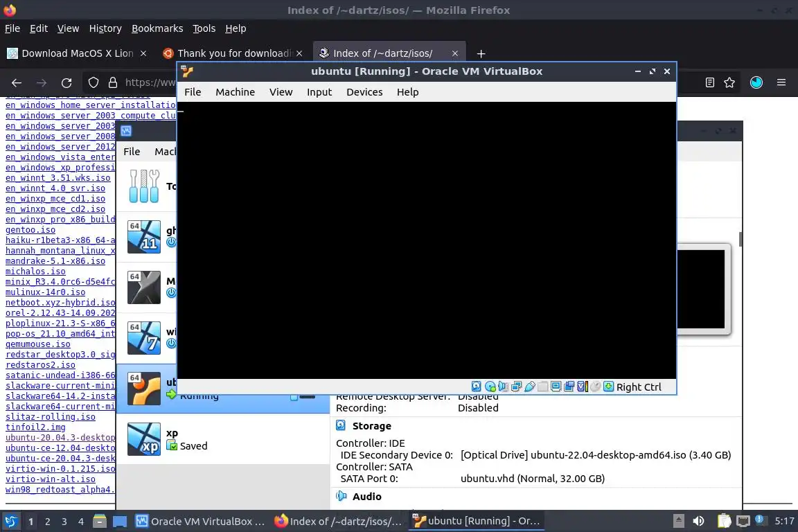Open mandrake-5.1-x86.iso link
The image size is (798, 532).
click(55, 261)
